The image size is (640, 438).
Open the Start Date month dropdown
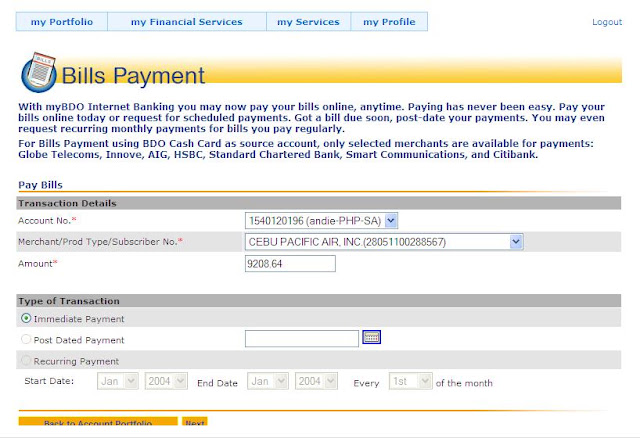[x=118, y=381]
